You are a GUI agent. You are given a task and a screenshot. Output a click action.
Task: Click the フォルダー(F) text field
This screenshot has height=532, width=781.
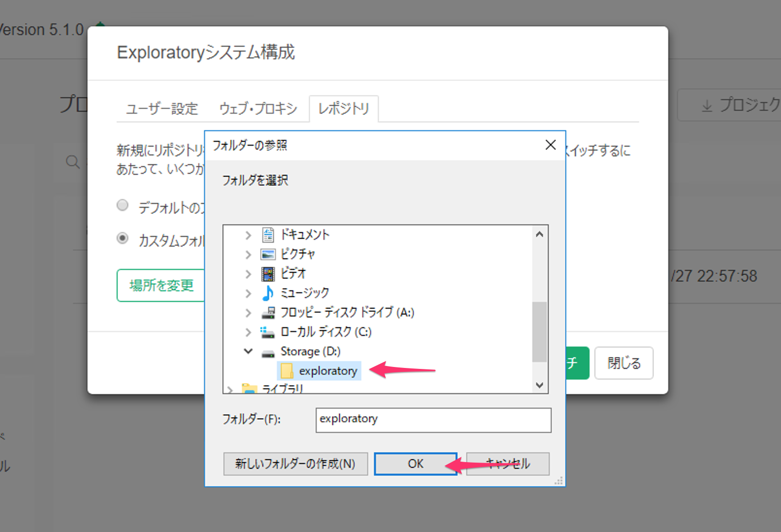pyautogui.click(x=433, y=420)
